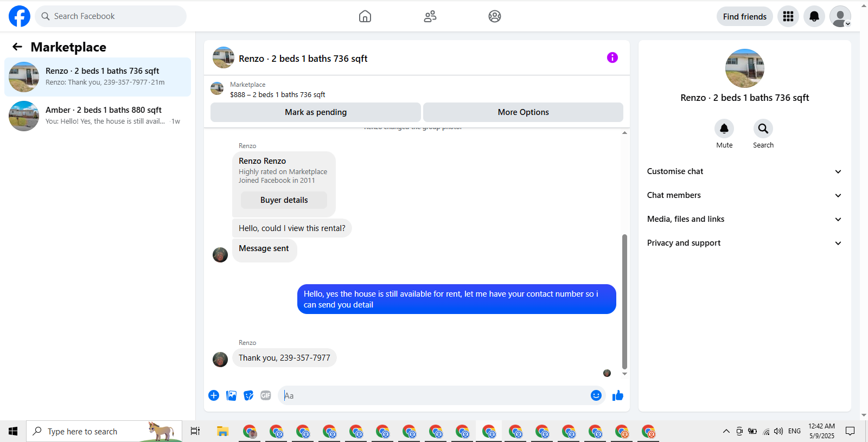Viewport: 868px width, 442px height.
Task: Open volume control in system tray
Action: [778, 431]
